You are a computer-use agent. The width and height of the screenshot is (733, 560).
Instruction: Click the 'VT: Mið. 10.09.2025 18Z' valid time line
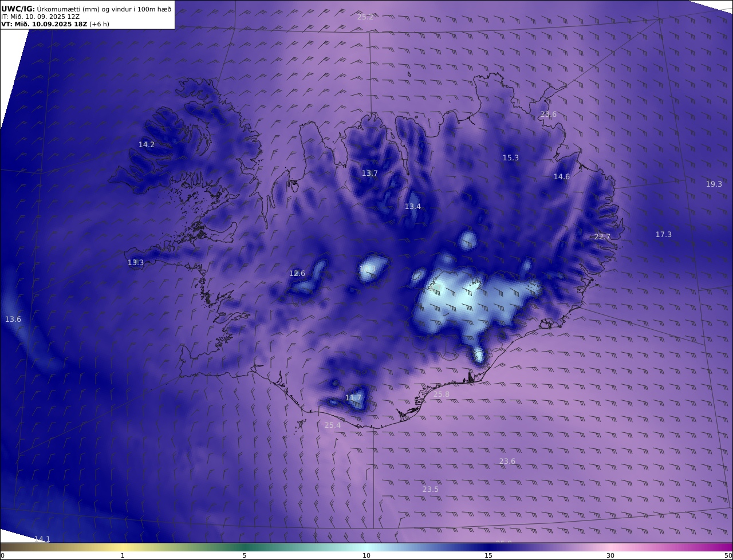coord(55,24)
